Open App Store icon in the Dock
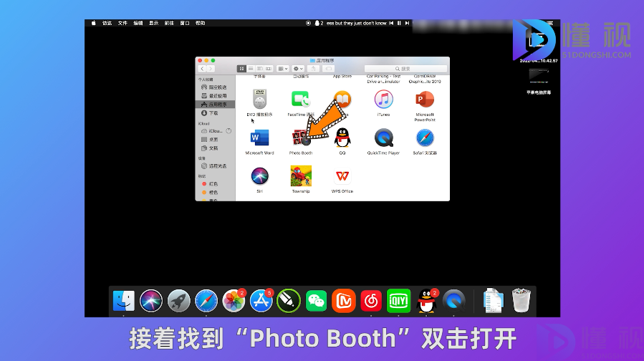The width and height of the screenshot is (644, 361). pyautogui.click(x=261, y=301)
